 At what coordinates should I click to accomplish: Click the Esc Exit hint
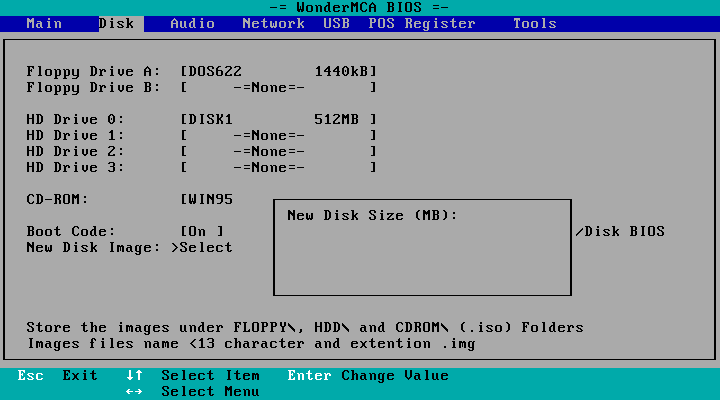click(x=57, y=376)
